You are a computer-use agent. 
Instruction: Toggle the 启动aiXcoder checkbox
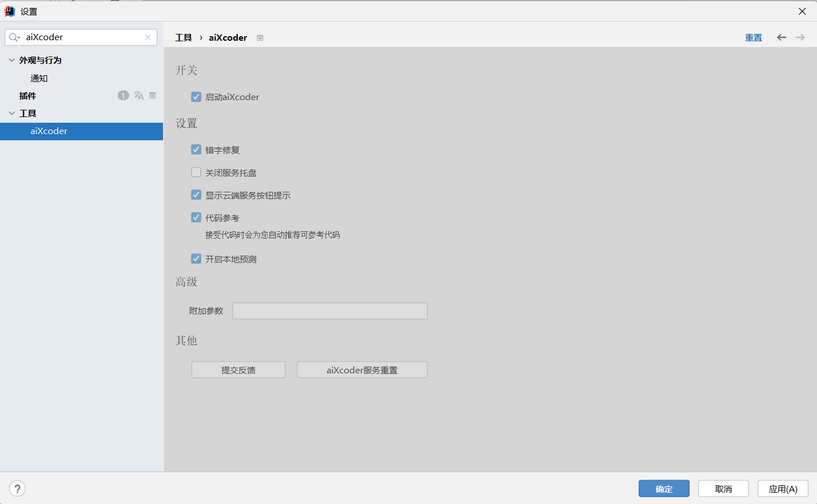[x=196, y=97]
